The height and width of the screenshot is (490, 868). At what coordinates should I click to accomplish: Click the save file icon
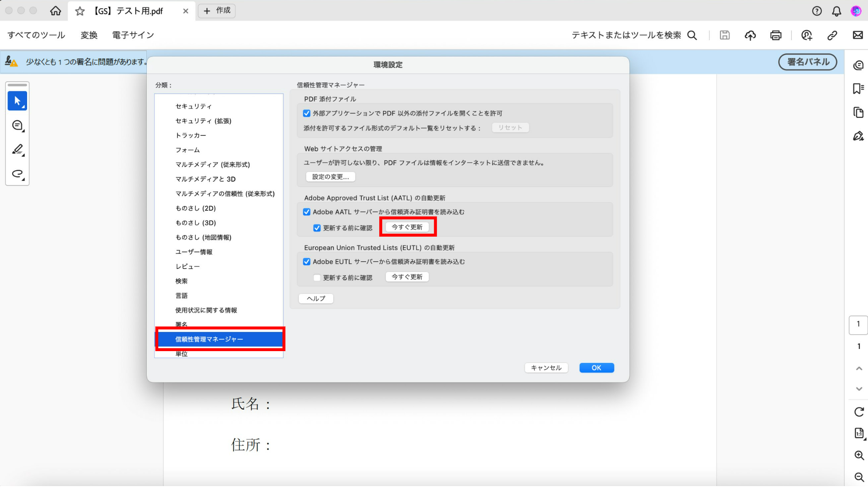pos(725,35)
